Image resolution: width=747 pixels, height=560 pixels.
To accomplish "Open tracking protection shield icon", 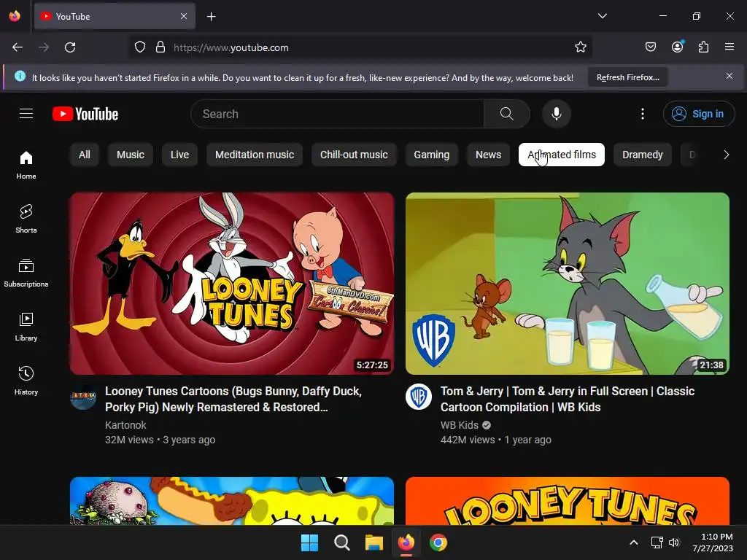I will click(139, 47).
